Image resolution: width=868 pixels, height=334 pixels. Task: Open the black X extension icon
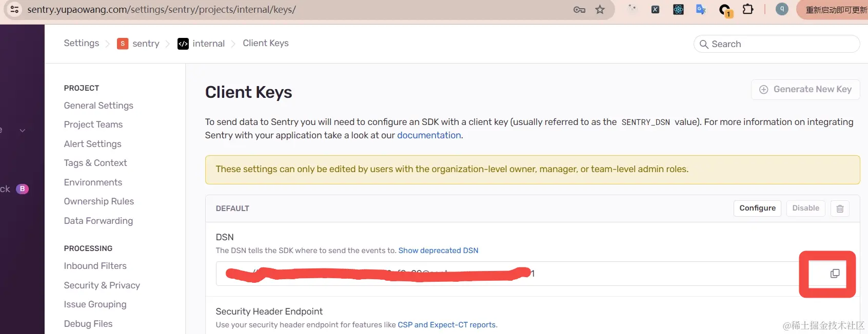pos(655,9)
